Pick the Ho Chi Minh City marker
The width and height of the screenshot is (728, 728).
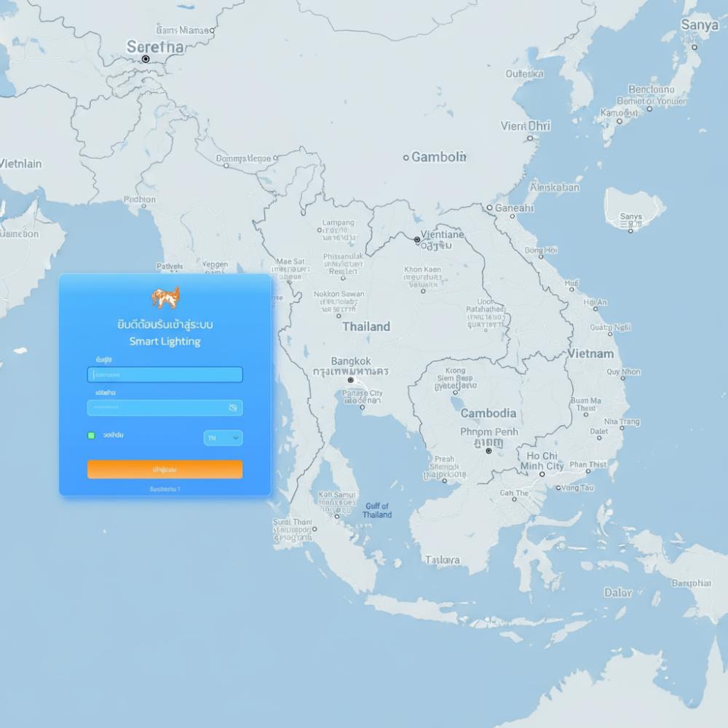(x=542, y=474)
